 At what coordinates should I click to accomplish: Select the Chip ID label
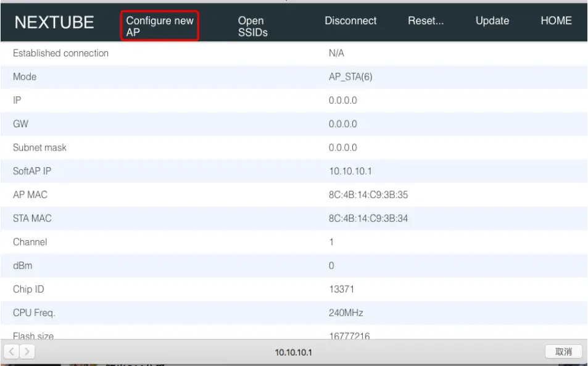pyautogui.click(x=28, y=289)
